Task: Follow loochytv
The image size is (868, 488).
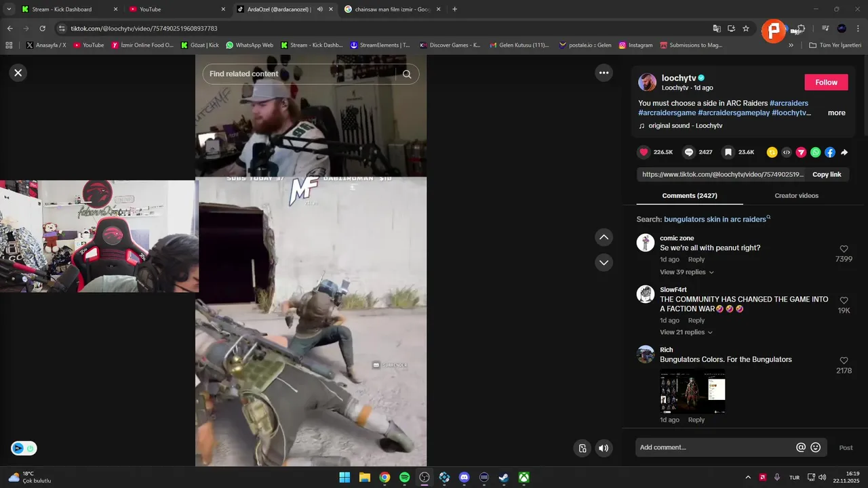Action: pyautogui.click(x=826, y=82)
